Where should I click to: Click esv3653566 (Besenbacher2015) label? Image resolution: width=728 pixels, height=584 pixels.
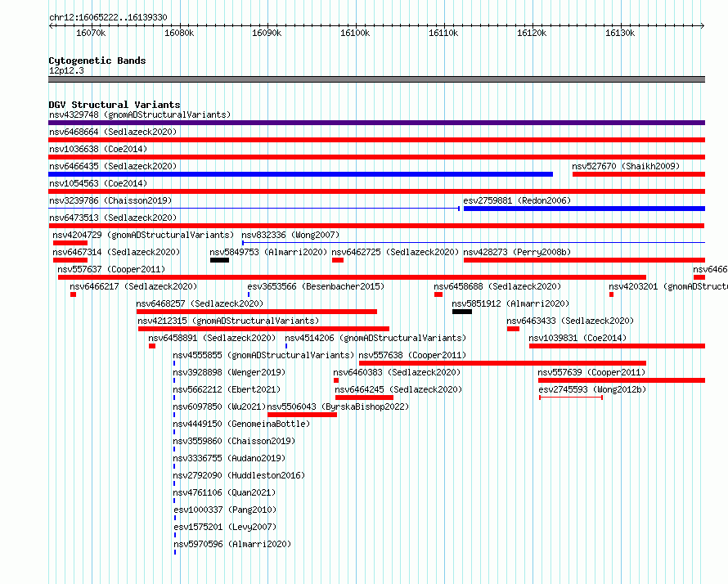[x=316, y=286]
